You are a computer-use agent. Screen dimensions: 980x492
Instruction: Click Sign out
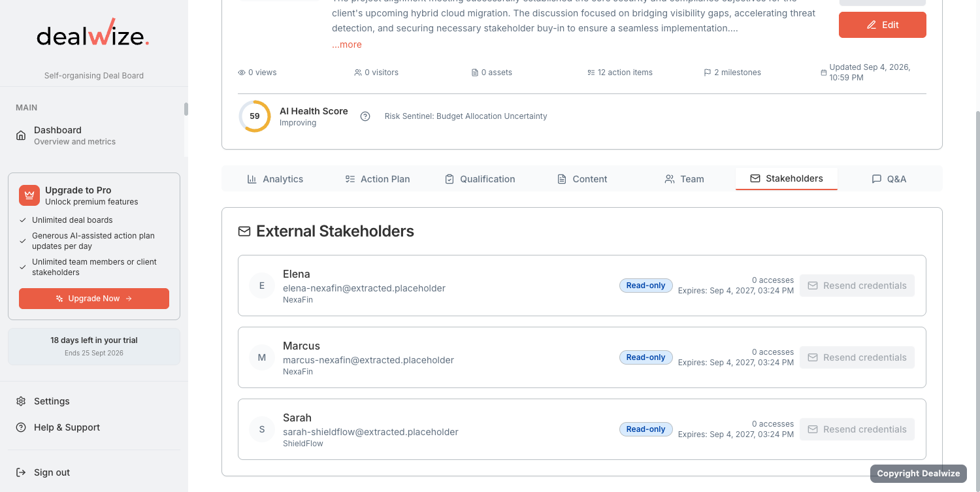(x=94, y=472)
